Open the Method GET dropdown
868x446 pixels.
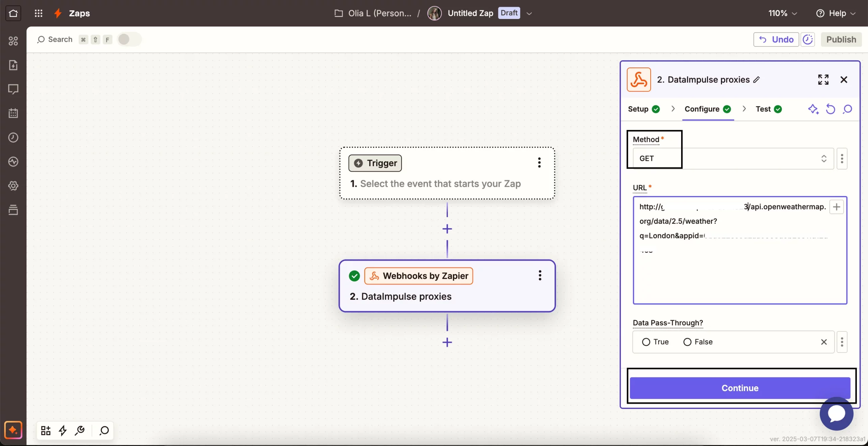733,159
